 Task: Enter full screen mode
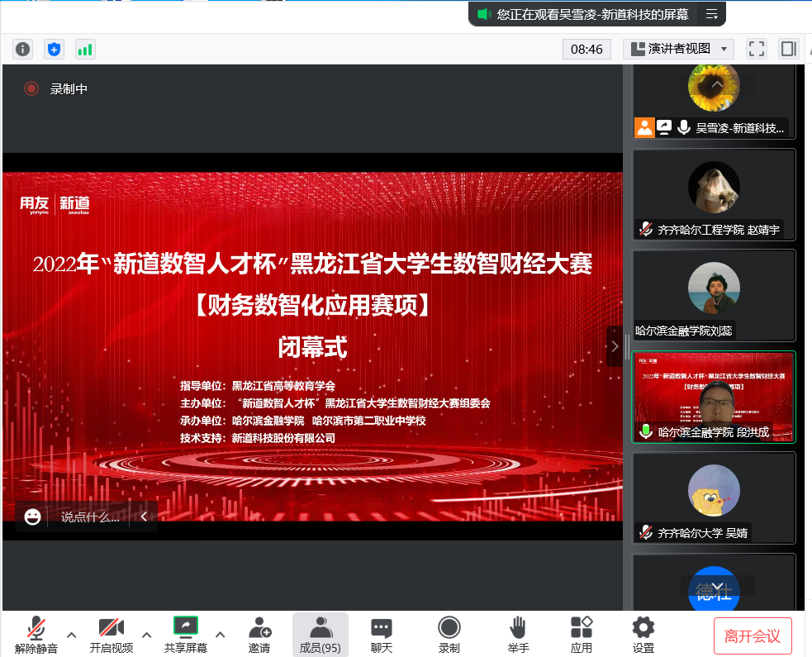tap(756, 49)
